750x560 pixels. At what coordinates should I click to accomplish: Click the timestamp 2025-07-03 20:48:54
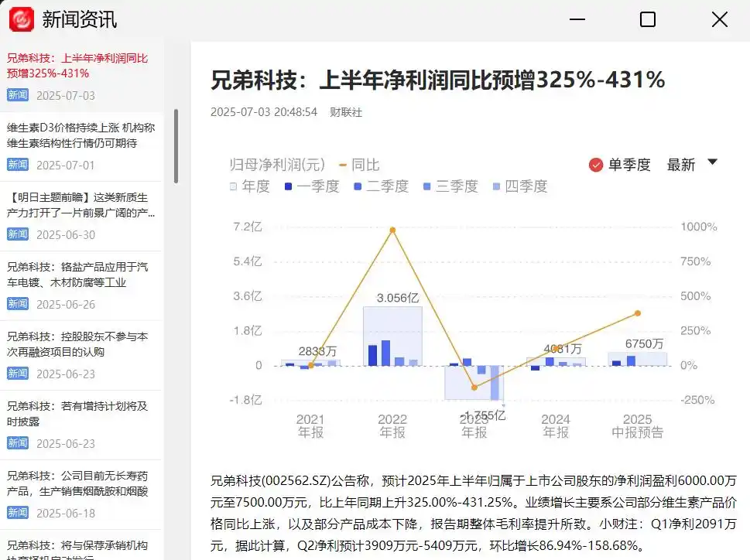coord(264,112)
